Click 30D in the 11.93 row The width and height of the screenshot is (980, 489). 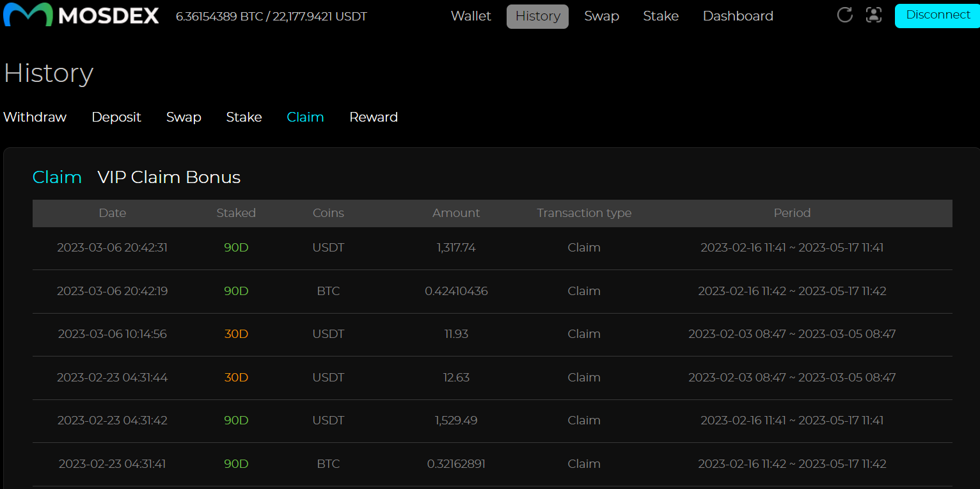(236, 334)
